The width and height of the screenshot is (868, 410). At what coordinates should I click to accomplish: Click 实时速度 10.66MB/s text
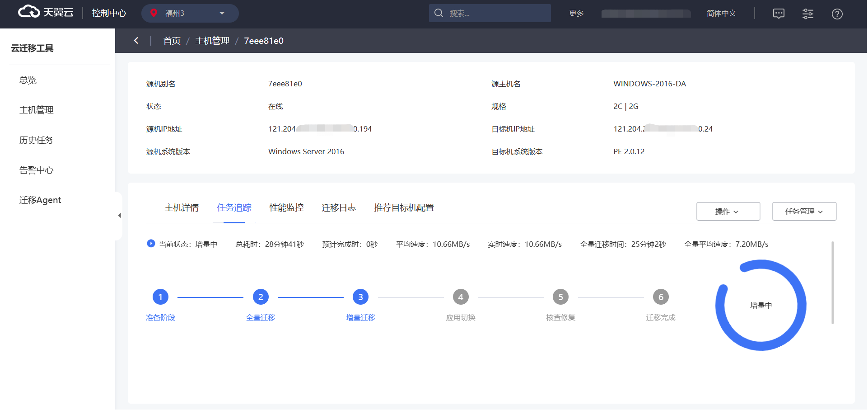tap(525, 244)
